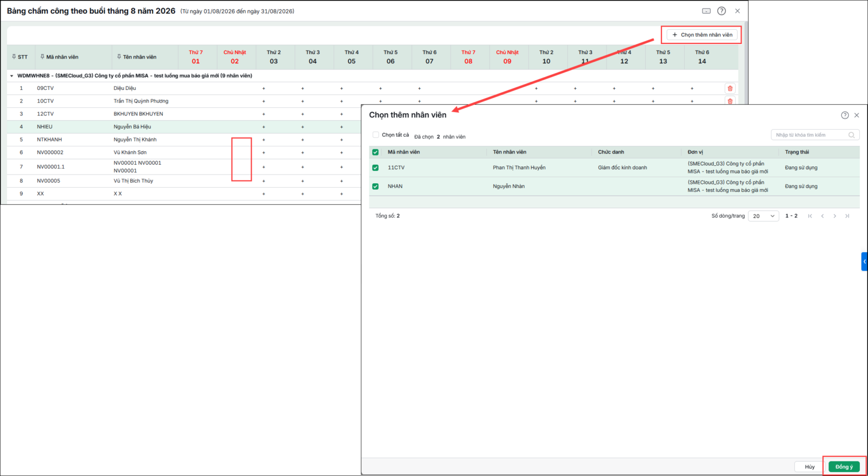
Task: Delete the Diệu Diệu row with trash icon
Action: pyautogui.click(x=730, y=88)
